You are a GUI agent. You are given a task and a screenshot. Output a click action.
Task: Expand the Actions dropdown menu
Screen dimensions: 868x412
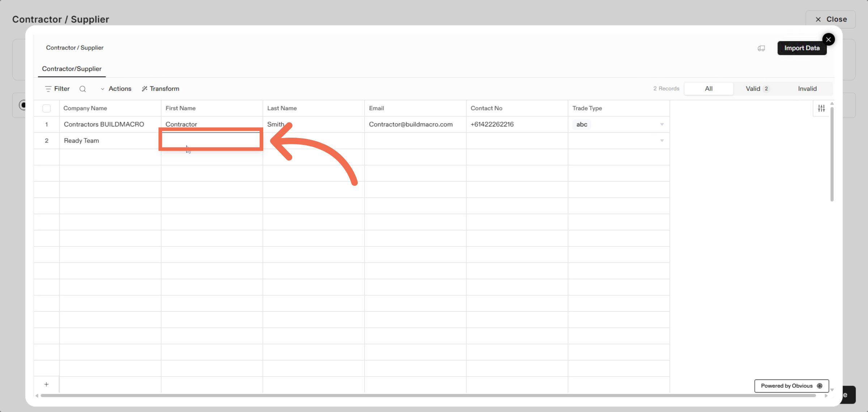[116, 89]
